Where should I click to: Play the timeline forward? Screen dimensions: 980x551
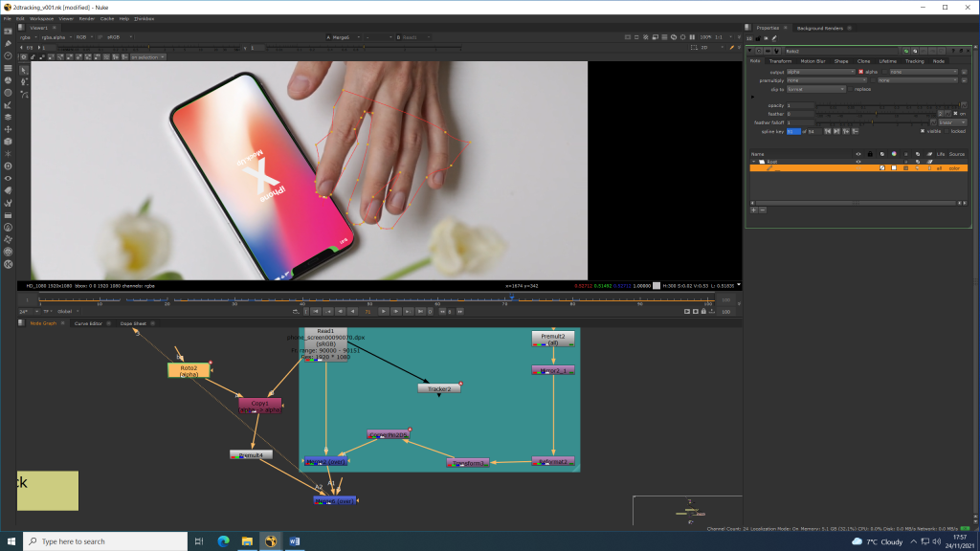tap(384, 311)
